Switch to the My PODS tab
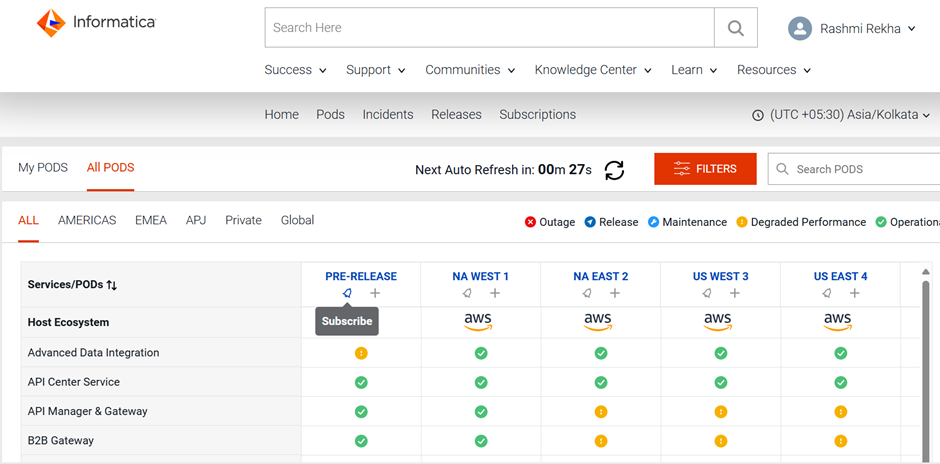This screenshot has width=940, height=464. pyautogui.click(x=43, y=167)
